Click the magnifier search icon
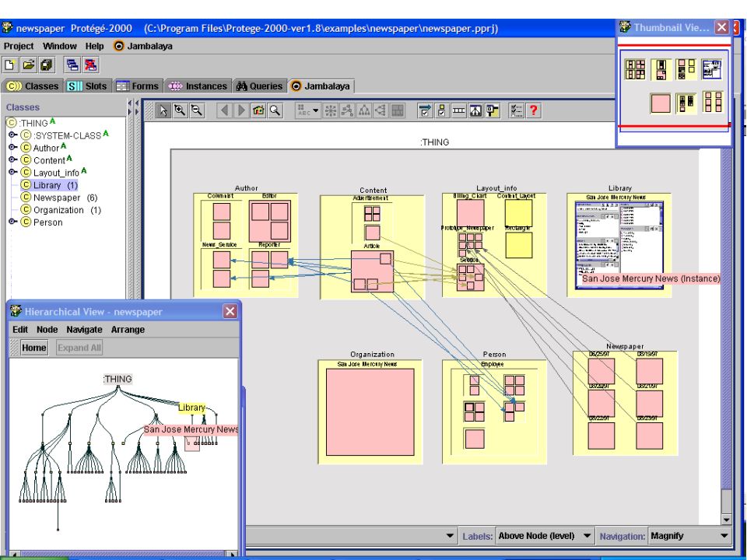747x560 pixels. click(275, 111)
